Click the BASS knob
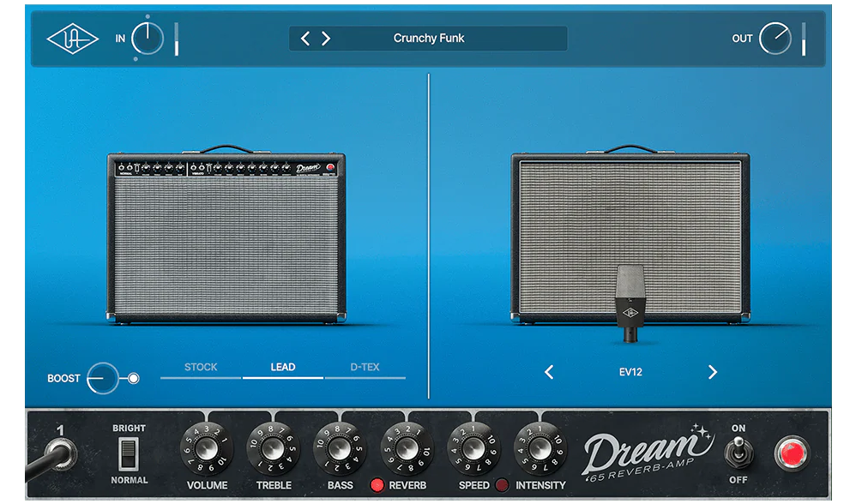The image size is (856, 504). (340, 449)
